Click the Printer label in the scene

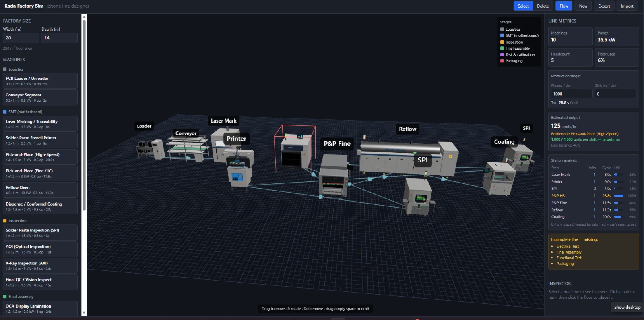[x=236, y=139]
